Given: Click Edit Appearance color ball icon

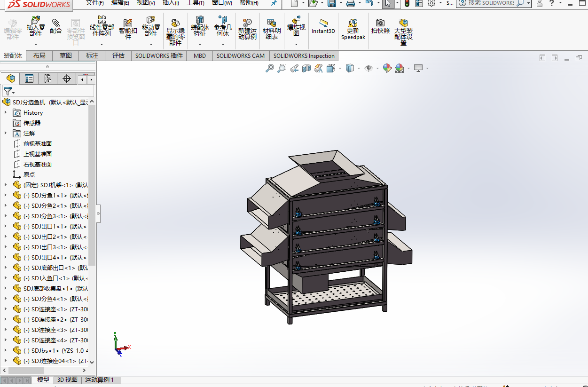Looking at the screenshot, I should (387, 68).
